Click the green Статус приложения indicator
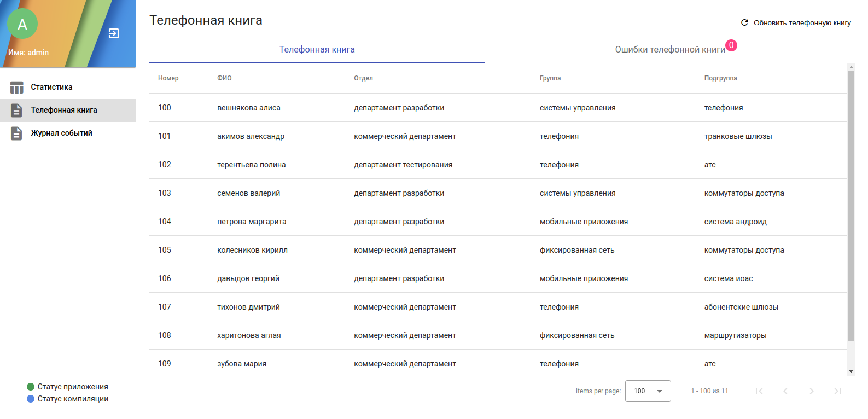Viewport: 868px width, 419px height. [31, 387]
